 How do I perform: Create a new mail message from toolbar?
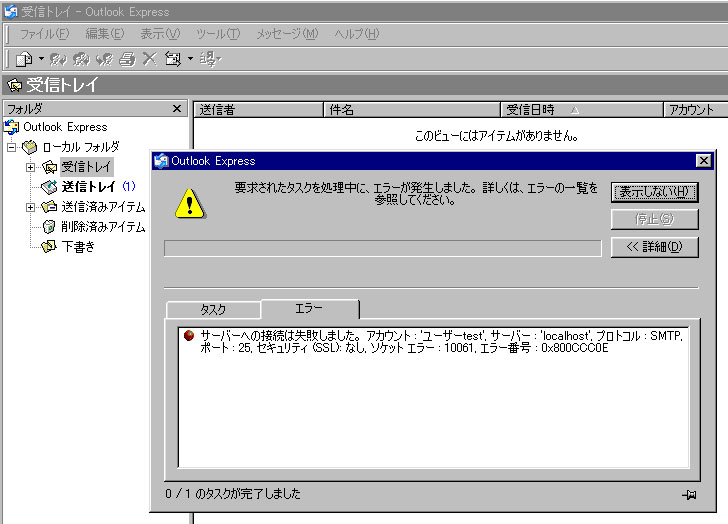(24, 59)
